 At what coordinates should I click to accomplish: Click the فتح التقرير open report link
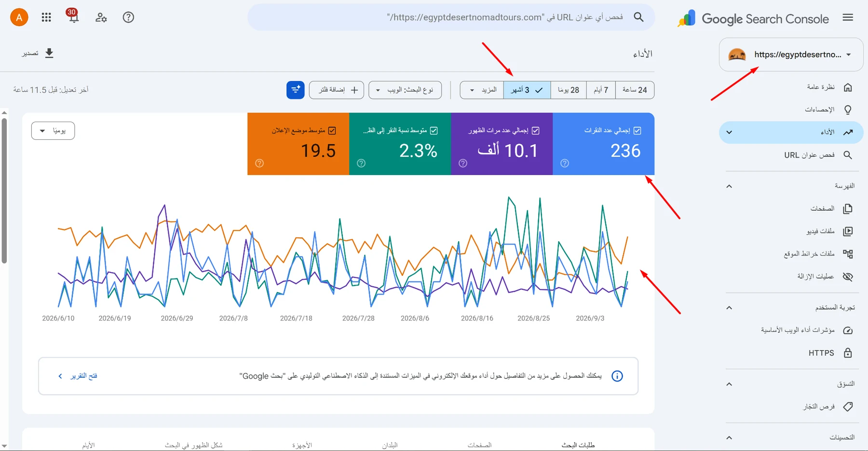(78, 376)
